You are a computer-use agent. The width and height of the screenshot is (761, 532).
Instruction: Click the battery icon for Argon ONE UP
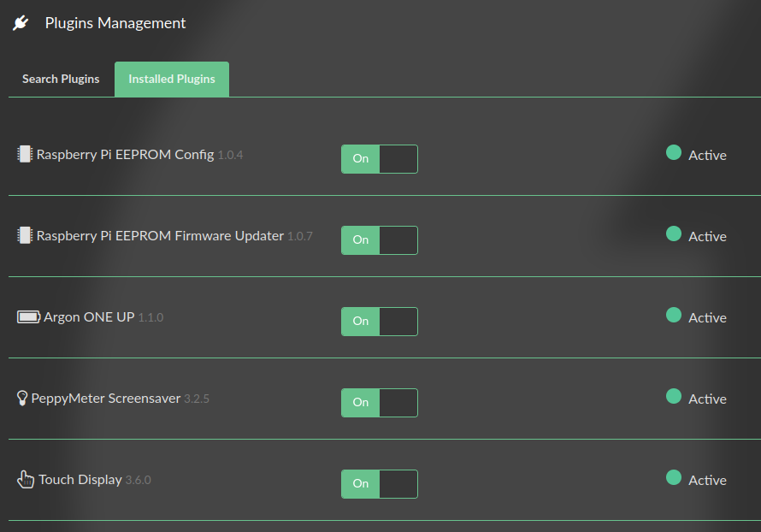[28, 317]
